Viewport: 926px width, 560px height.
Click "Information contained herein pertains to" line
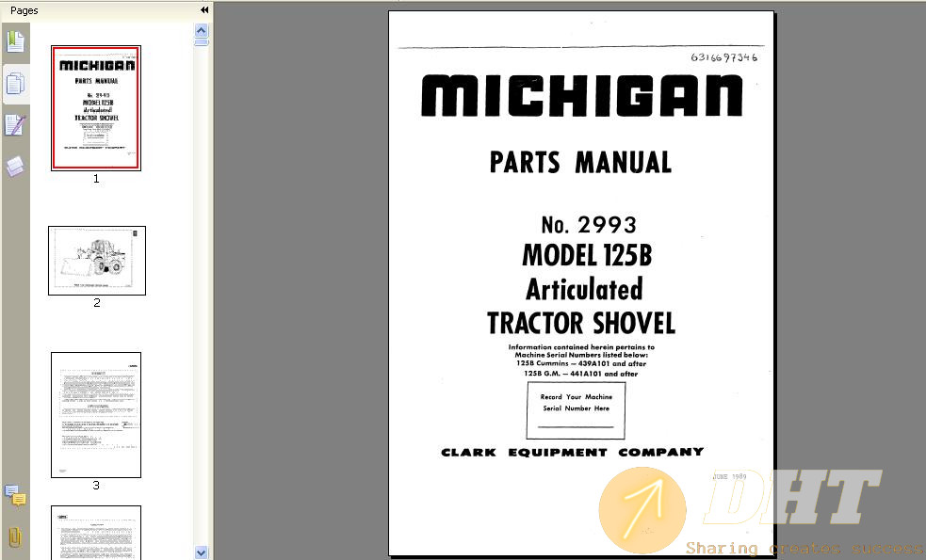[x=581, y=347]
